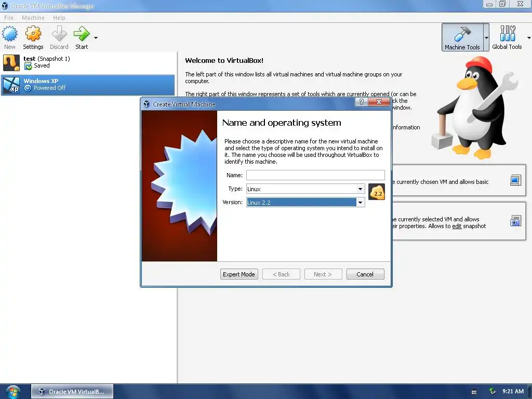Click the VirtualBox icon in main title bar
Screen dimensions: 532x399
pyautogui.click(x=4, y=6)
